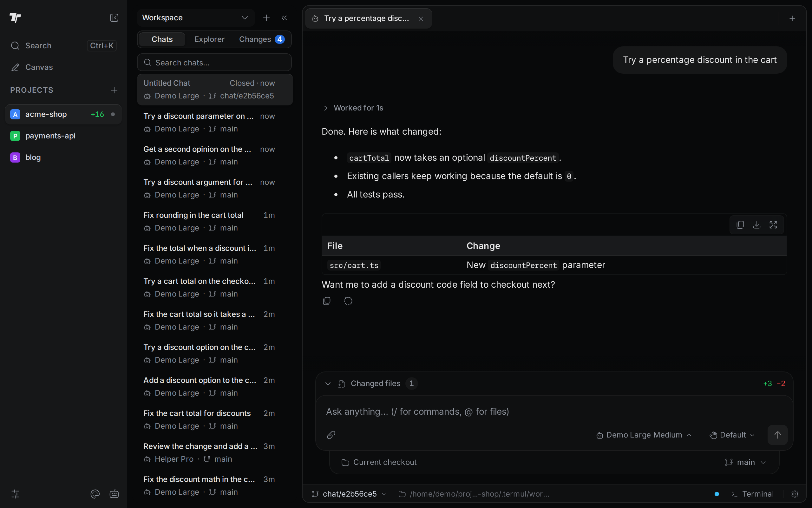812x508 pixels.
Task: Open the Default permission mode dropdown
Action: [x=732, y=435]
